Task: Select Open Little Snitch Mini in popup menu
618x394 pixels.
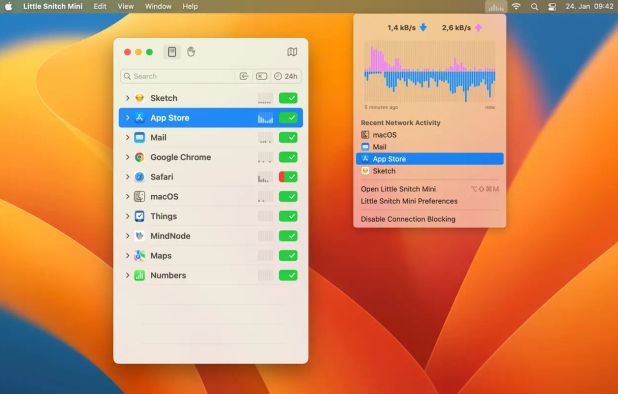Action: 430,189
